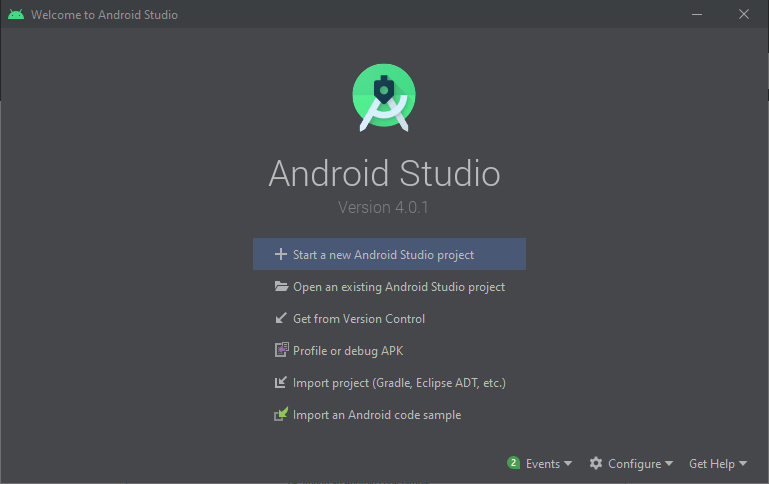Choose Get from Version Control

coord(389,318)
